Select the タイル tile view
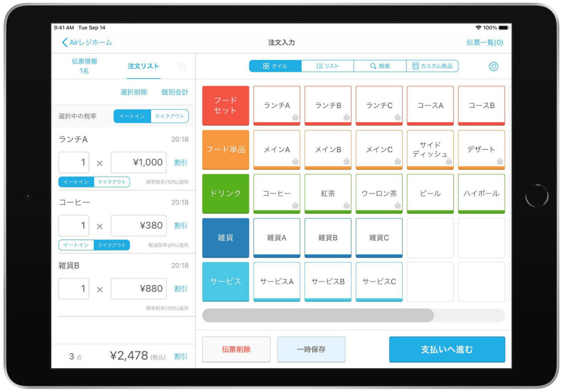 (275, 66)
